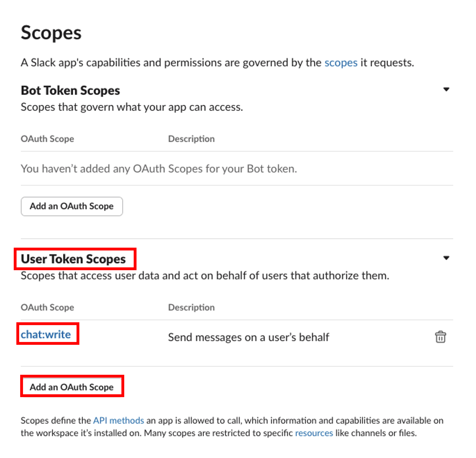Click the empty Bot token scopes message
This screenshot has height=458, width=476.
click(x=159, y=169)
